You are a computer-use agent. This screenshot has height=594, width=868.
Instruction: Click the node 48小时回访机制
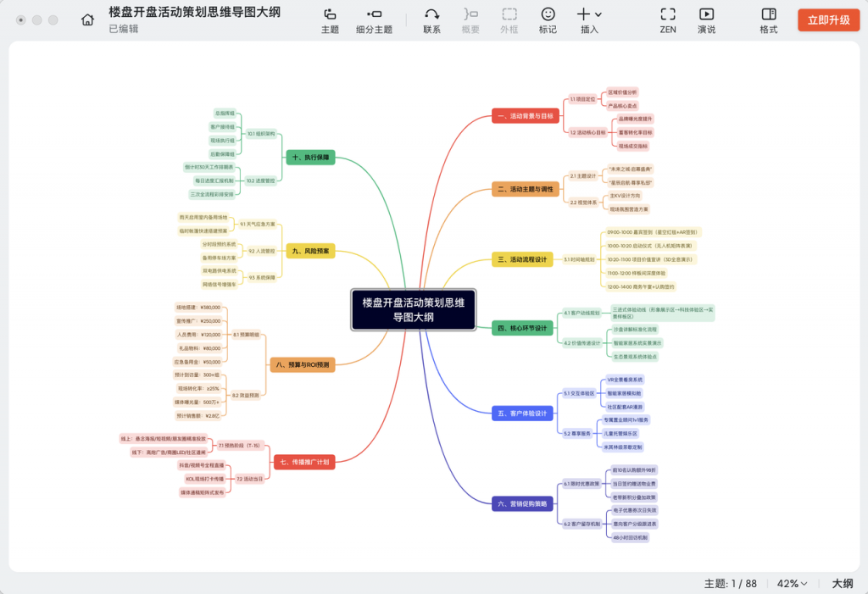click(x=630, y=537)
